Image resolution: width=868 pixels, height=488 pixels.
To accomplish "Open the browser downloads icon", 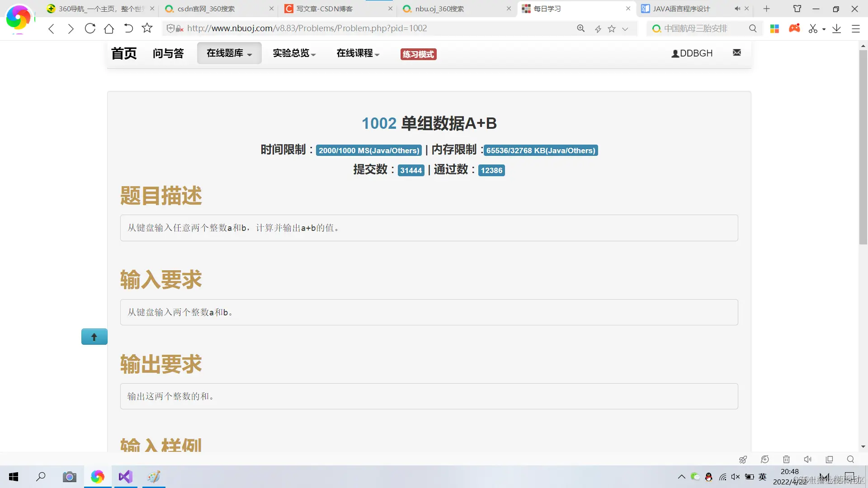I will tap(836, 28).
